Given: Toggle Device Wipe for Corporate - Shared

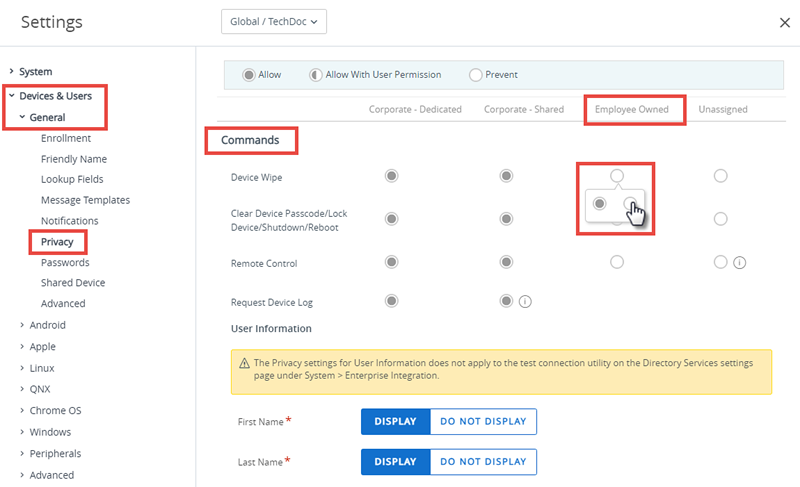Looking at the screenshot, I should pos(506,176).
